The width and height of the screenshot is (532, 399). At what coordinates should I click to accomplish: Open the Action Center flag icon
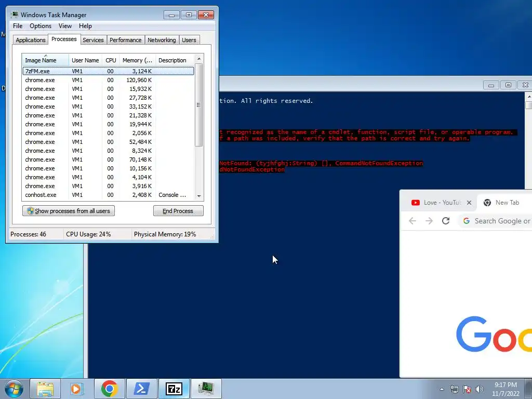click(467, 389)
